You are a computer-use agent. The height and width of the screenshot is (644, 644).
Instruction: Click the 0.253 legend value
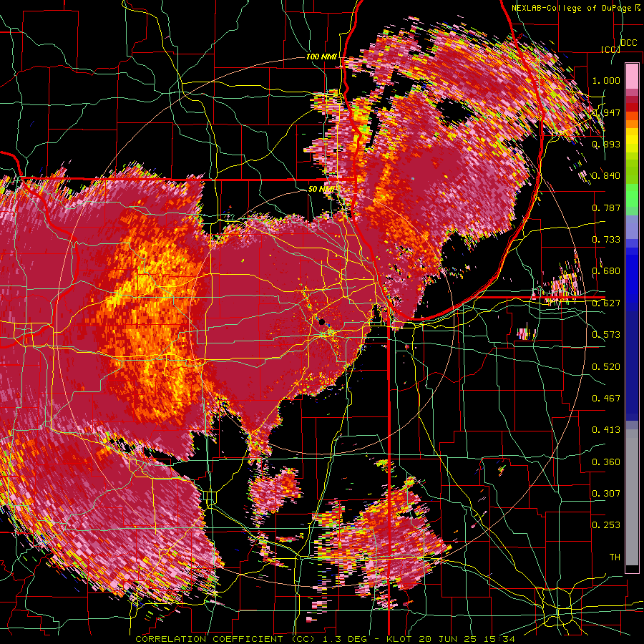[x=606, y=525]
